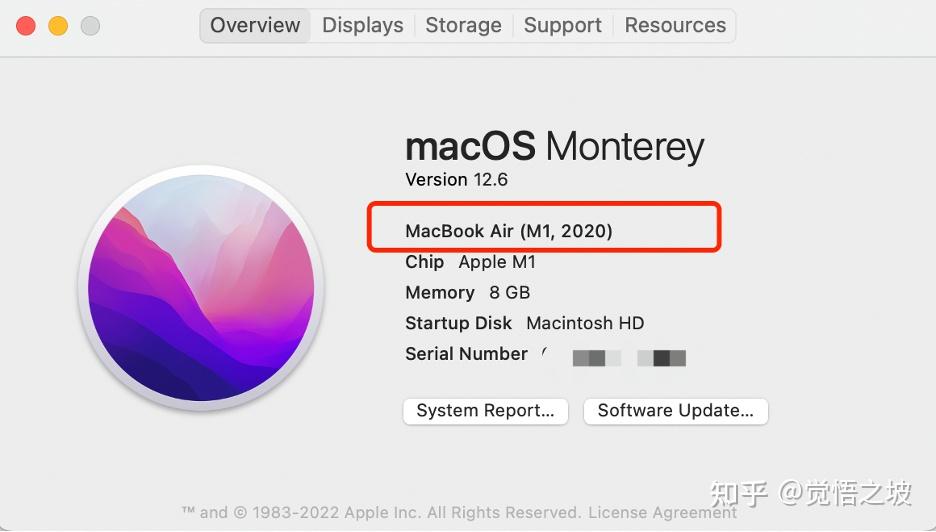Image resolution: width=936 pixels, height=532 pixels.
Task: Open the Storage tab
Action: pyautogui.click(x=463, y=26)
